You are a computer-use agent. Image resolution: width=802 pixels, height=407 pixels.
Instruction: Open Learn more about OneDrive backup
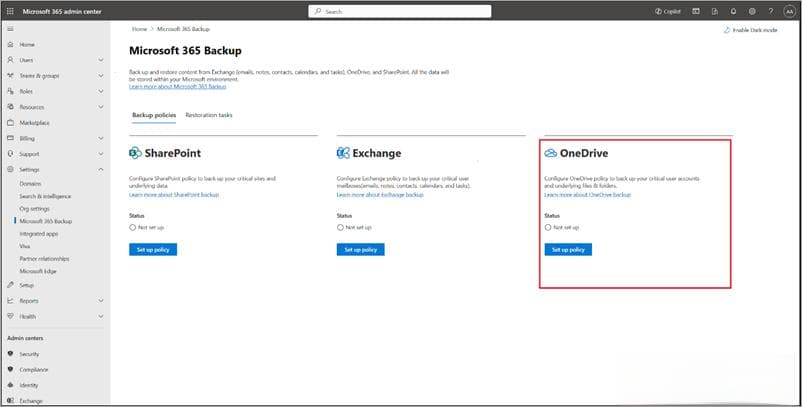click(x=588, y=195)
